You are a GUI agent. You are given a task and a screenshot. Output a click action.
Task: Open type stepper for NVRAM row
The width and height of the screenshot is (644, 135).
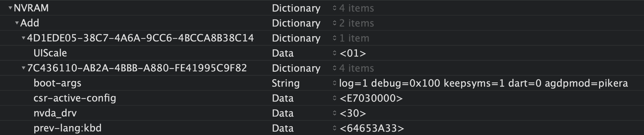click(x=334, y=8)
